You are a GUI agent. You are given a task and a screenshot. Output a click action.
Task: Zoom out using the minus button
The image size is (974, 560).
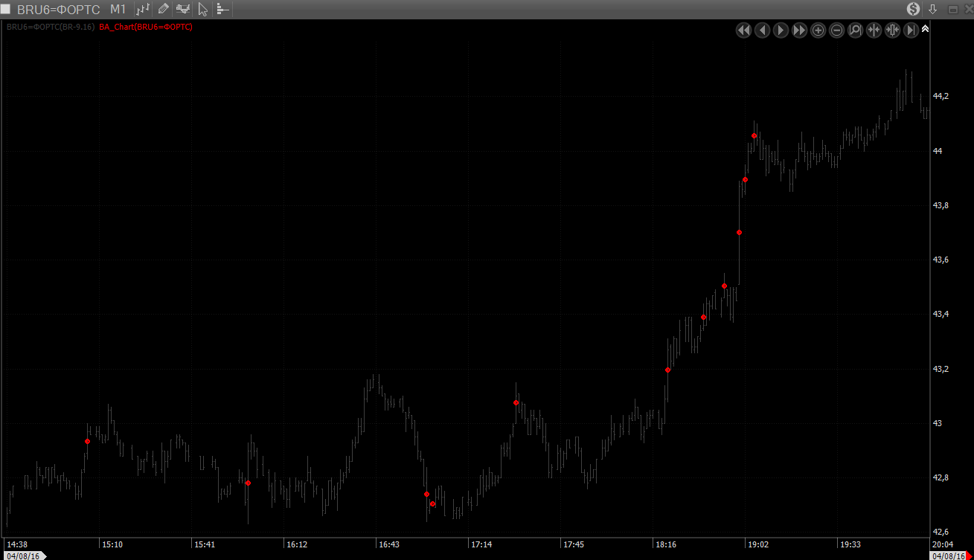pyautogui.click(x=836, y=30)
